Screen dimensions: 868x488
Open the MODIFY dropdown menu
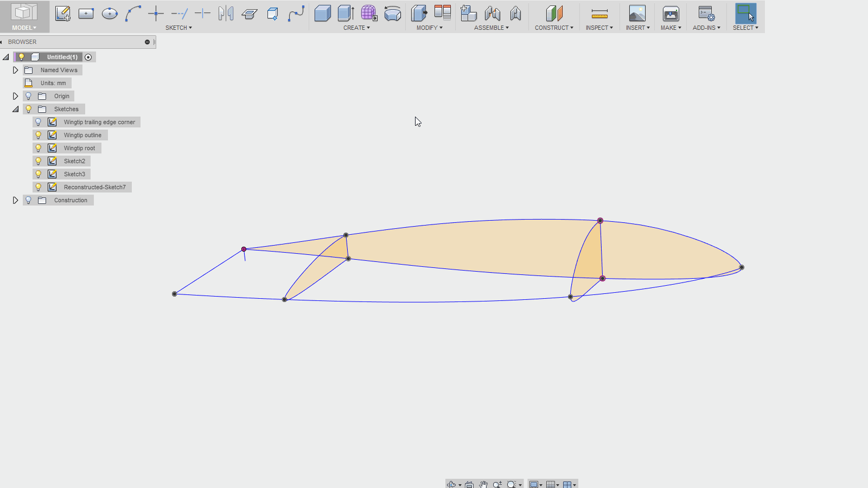click(x=430, y=28)
